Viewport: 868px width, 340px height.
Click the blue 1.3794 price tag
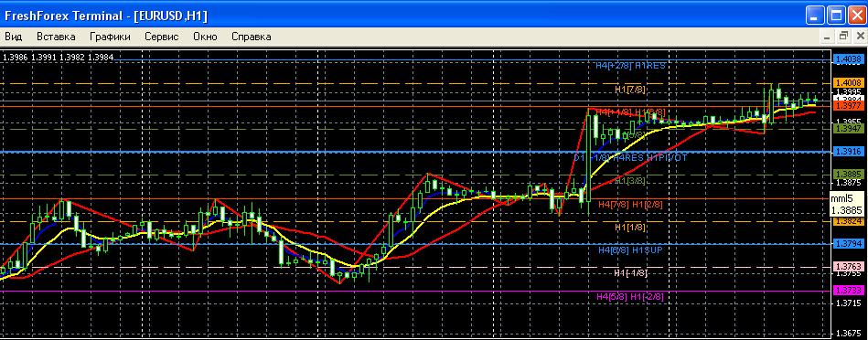click(849, 244)
